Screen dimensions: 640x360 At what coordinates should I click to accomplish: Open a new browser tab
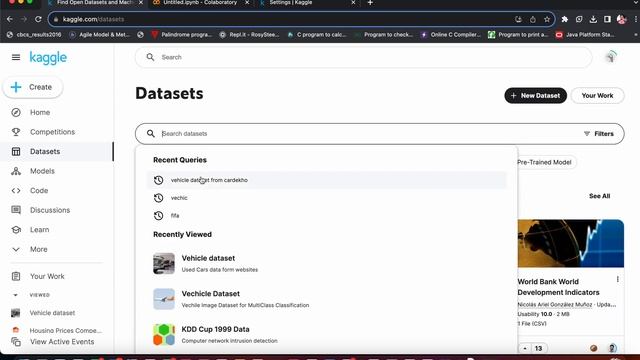coord(370,2)
